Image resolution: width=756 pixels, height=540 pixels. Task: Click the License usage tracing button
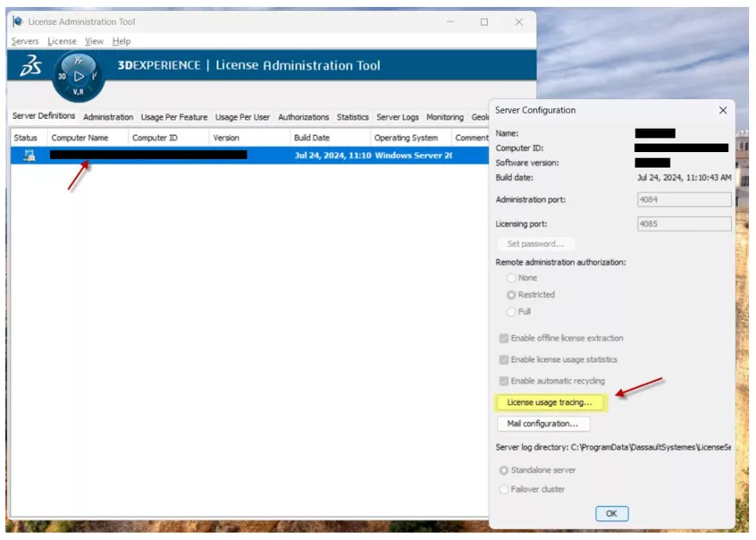(550, 402)
